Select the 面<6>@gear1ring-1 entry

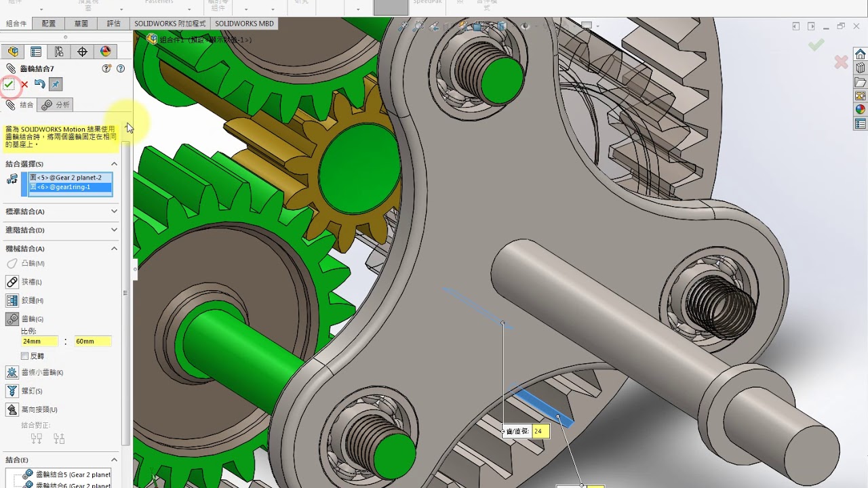pos(71,187)
